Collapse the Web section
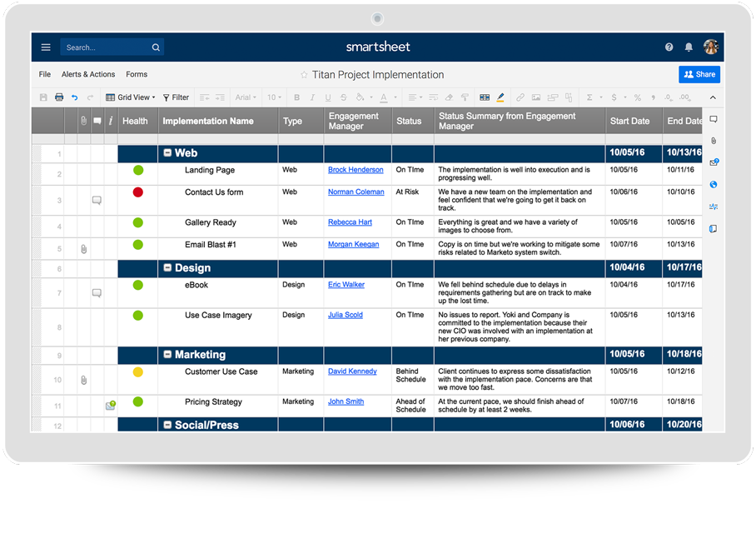 coord(167,153)
